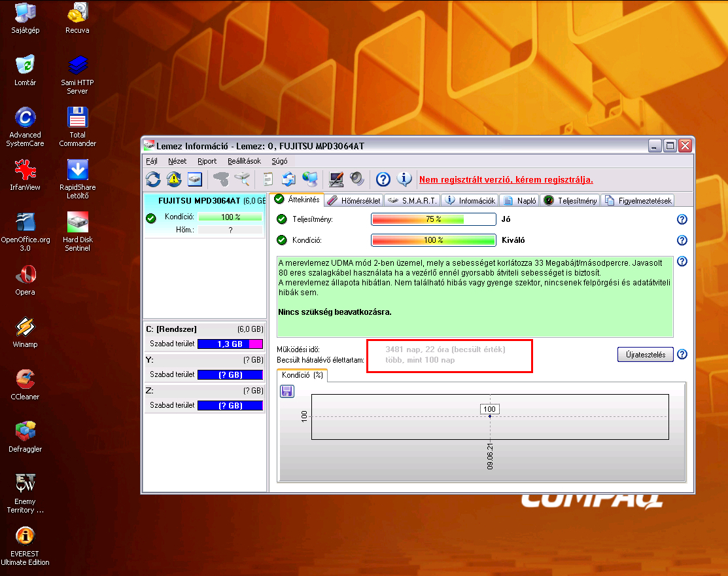Select the Áttekintés tab
This screenshot has height=576, width=728.
coord(298,199)
